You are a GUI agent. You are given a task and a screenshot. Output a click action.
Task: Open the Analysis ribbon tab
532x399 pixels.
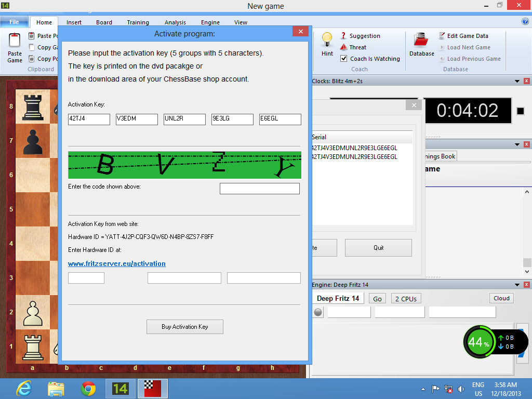[x=175, y=22]
